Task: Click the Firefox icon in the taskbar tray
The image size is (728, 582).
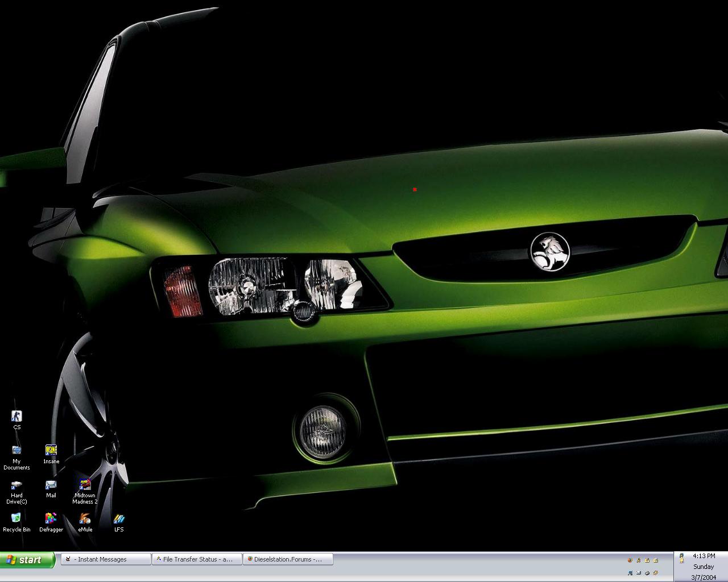Action: 630,560
